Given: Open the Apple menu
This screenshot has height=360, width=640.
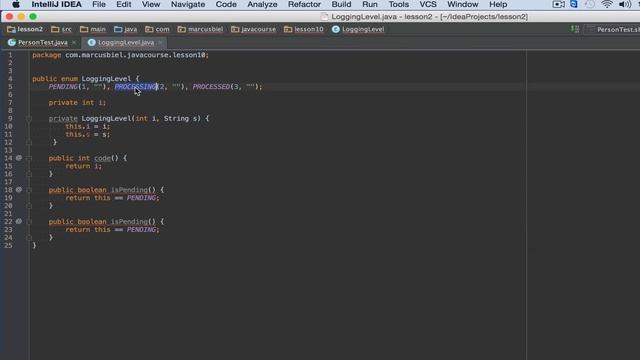Looking at the screenshot, I should point(16,4).
